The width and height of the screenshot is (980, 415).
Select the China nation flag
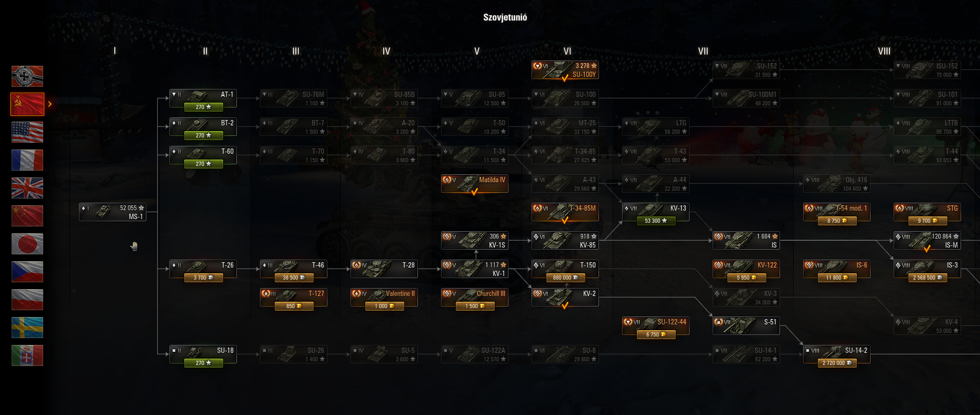pos(27,216)
